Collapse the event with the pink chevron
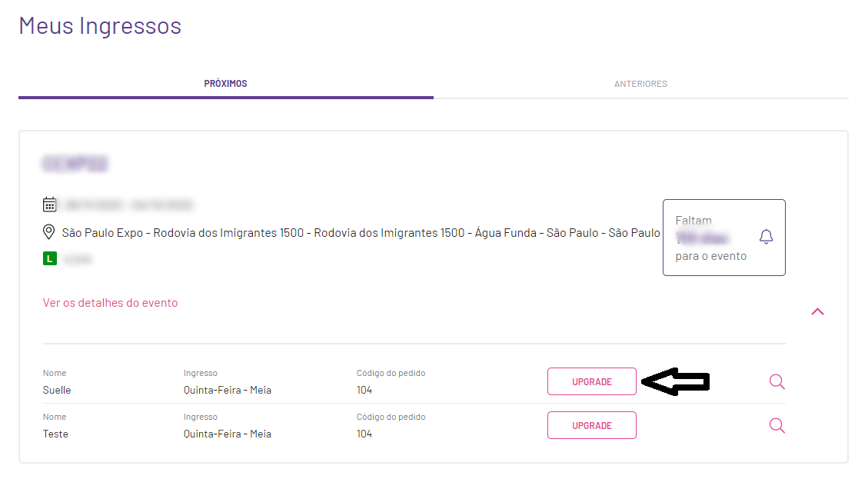This screenshot has height=489, width=868. point(817,312)
